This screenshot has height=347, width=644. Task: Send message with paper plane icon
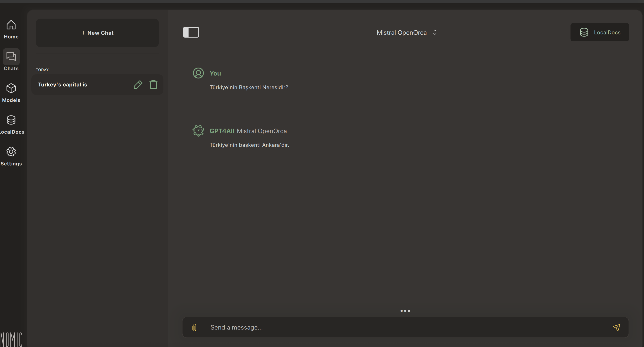pos(616,327)
